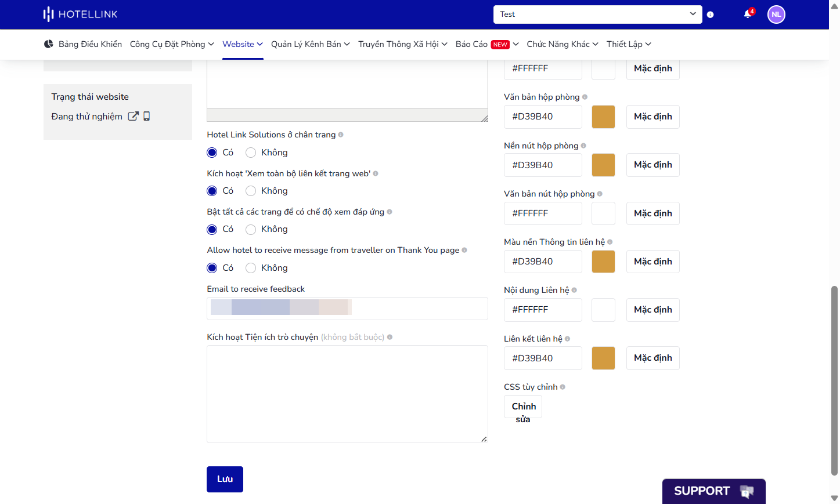Select Không for Hotel Link Solutions footer
Screen dimensions: 840x504
click(251, 153)
